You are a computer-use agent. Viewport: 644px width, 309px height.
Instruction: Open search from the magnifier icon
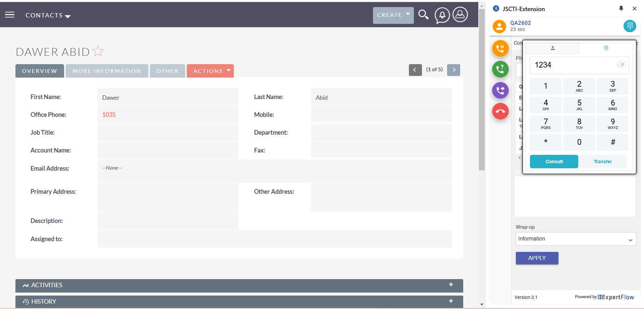tap(423, 15)
